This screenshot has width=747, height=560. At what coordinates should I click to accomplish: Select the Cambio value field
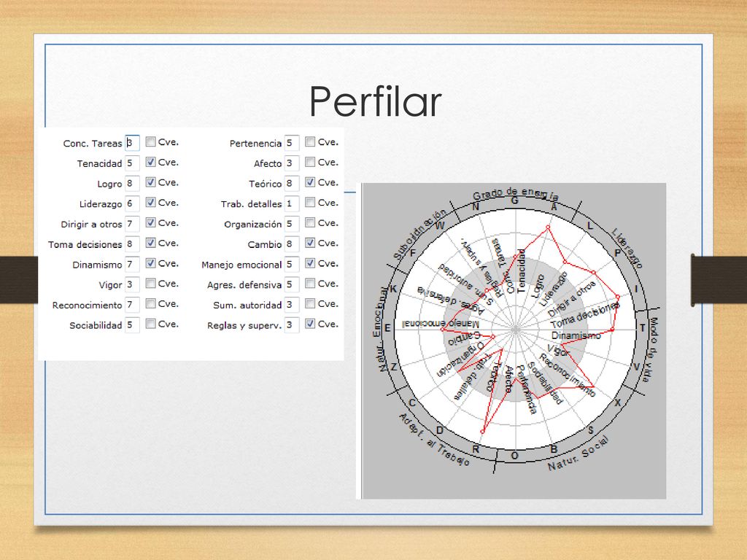coord(292,244)
